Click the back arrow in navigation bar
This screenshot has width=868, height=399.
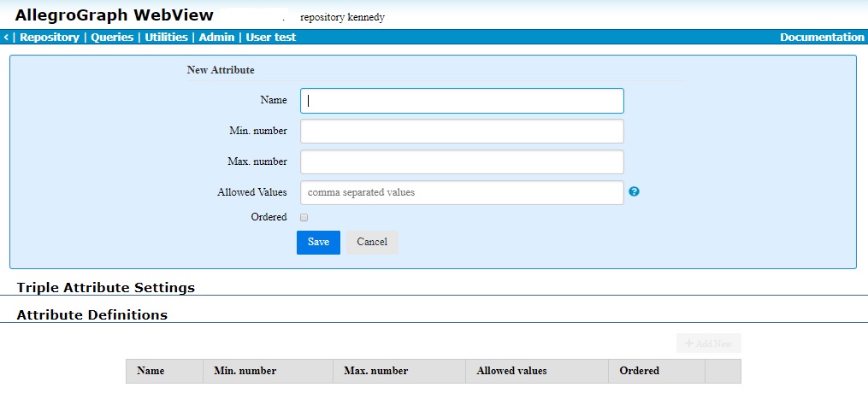(x=6, y=38)
